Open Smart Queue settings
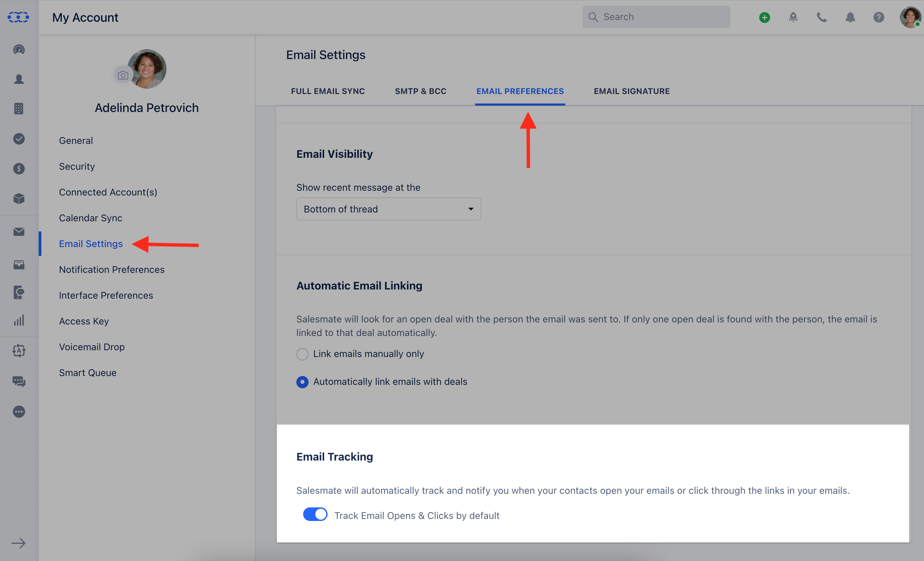 click(x=87, y=373)
